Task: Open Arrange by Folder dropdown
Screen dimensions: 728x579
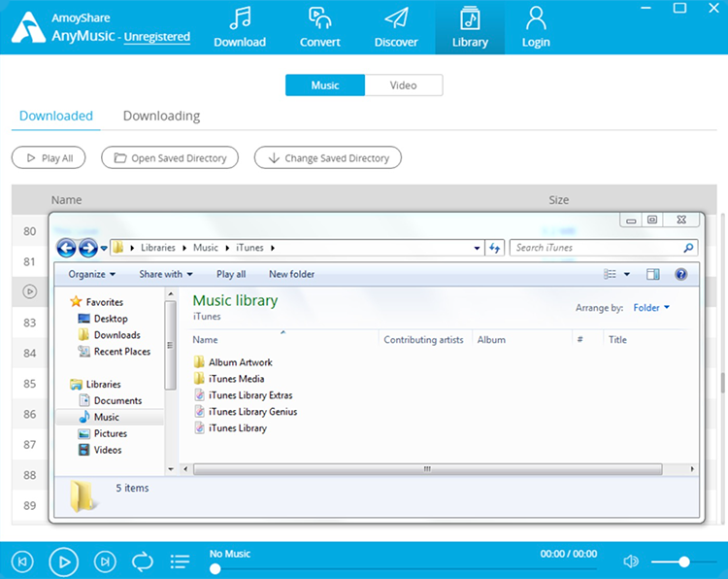Action: 651,308
